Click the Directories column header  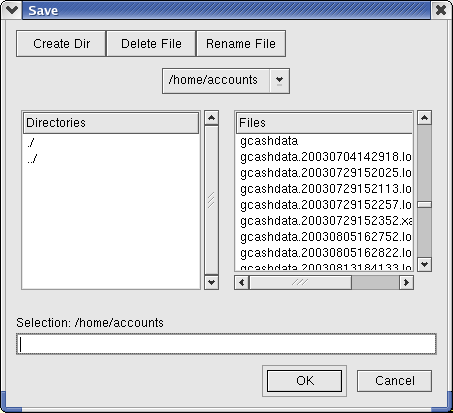point(111,123)
